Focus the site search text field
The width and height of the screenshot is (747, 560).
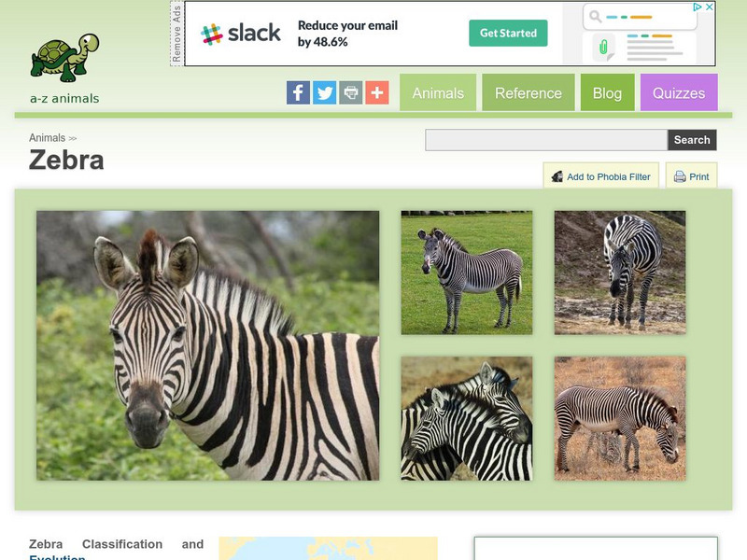coord(546,139)
